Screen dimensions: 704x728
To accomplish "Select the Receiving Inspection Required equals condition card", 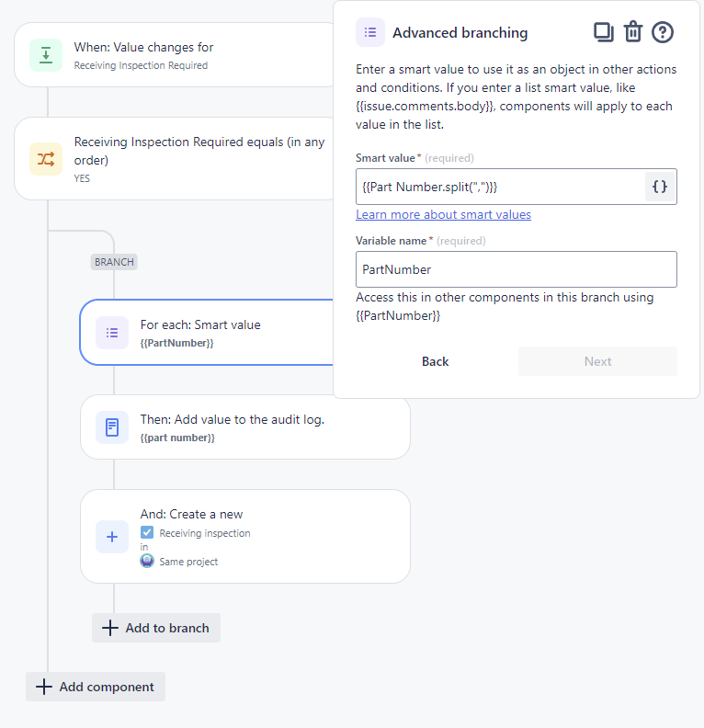I will [x=175, y=159].
